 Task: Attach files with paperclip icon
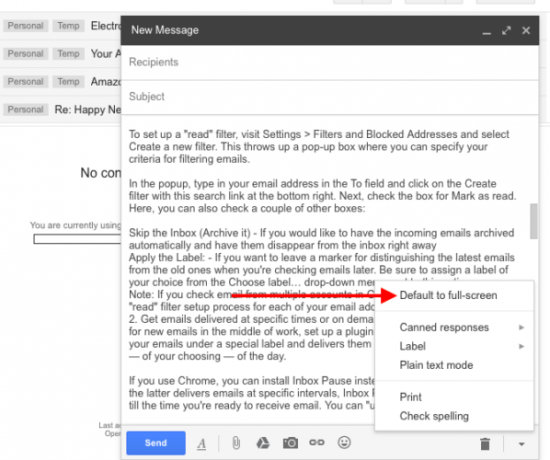236,443
